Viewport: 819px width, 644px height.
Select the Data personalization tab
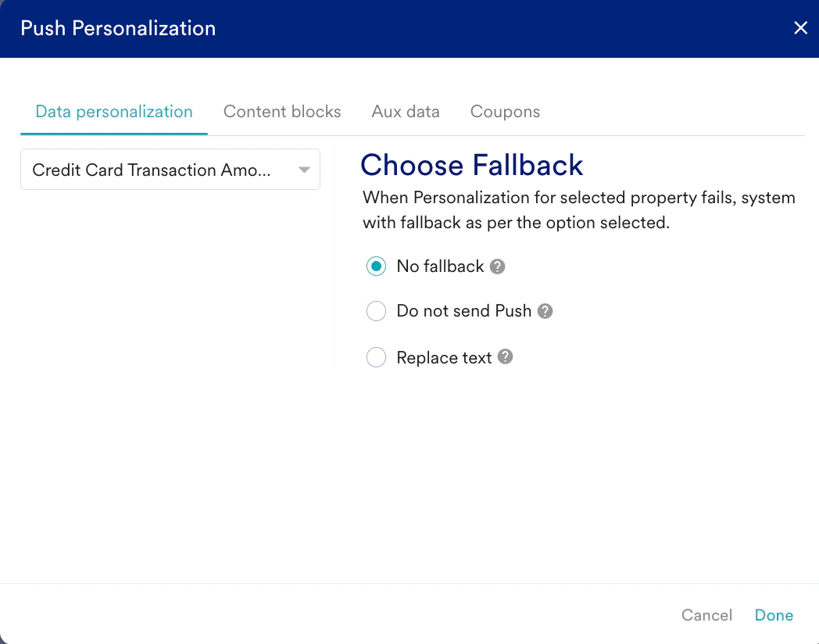point(114,112)
